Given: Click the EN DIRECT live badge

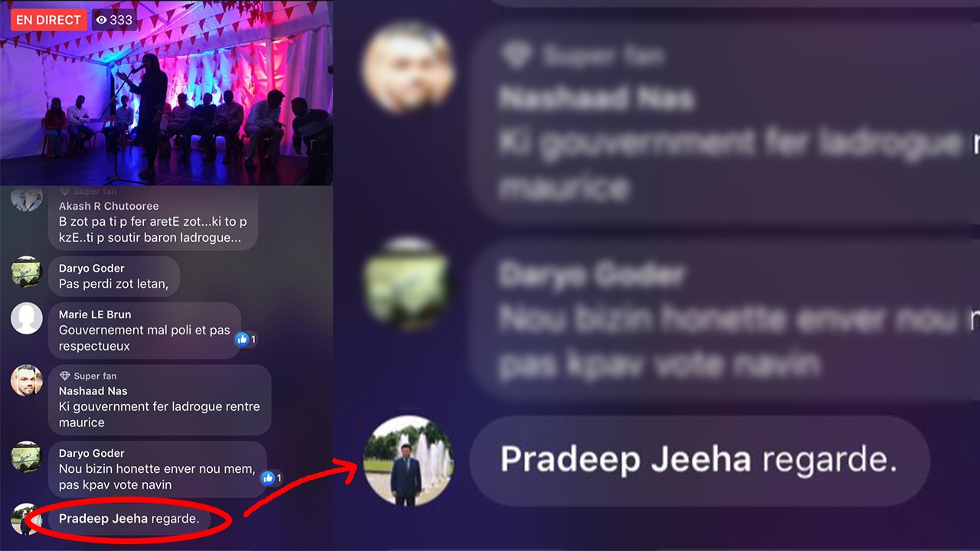Looking at the screenshot, I should [48, 20].
